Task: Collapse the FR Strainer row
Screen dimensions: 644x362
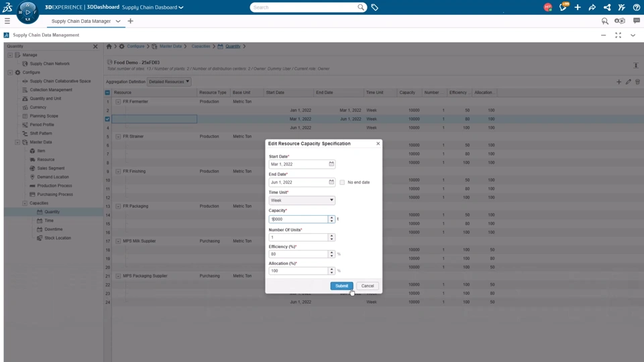Action: [118, 137]
